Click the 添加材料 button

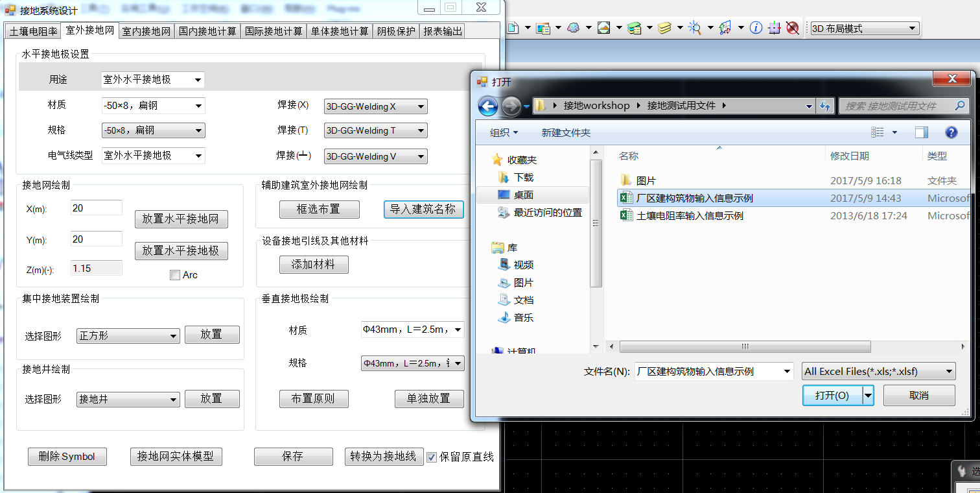(x=314, y=265)
